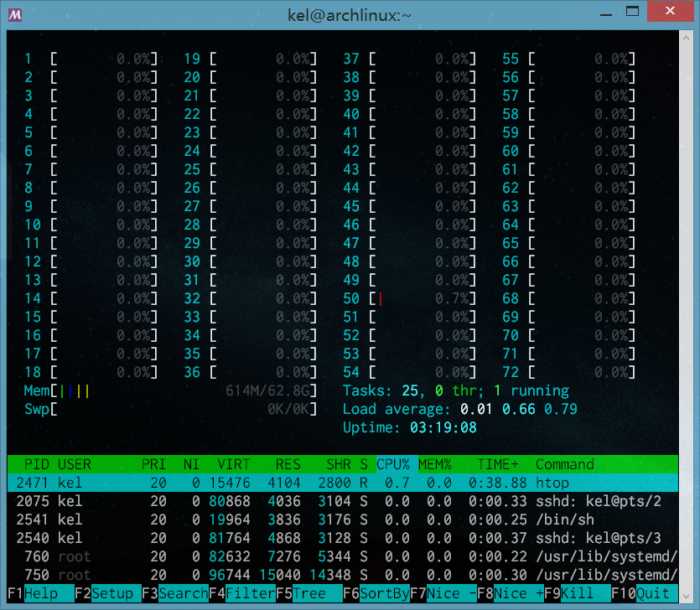Close the terminal window
The height and width of the screenshot is (610, 700).
[670, 11]
